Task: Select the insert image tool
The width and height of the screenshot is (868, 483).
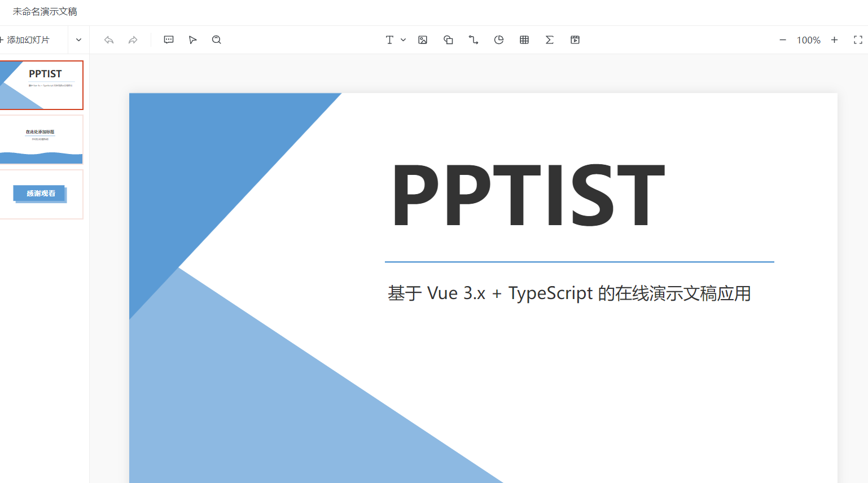Action: [x=422, y=39]
